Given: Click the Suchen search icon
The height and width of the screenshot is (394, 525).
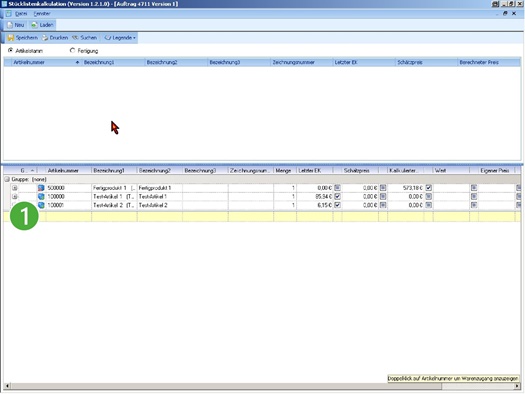Looking at the screenshot, I should [75, 38].
